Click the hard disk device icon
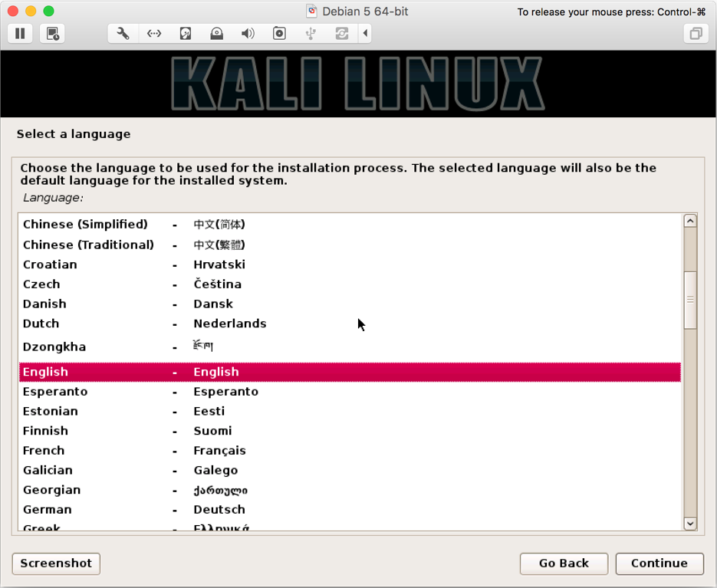717x588 pixels. tap(186, 34)
